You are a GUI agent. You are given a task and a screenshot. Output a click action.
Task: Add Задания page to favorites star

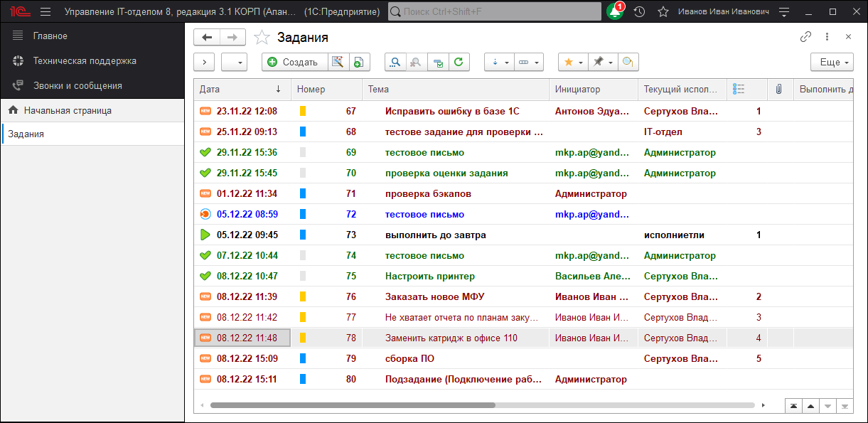tap(262, 38)
